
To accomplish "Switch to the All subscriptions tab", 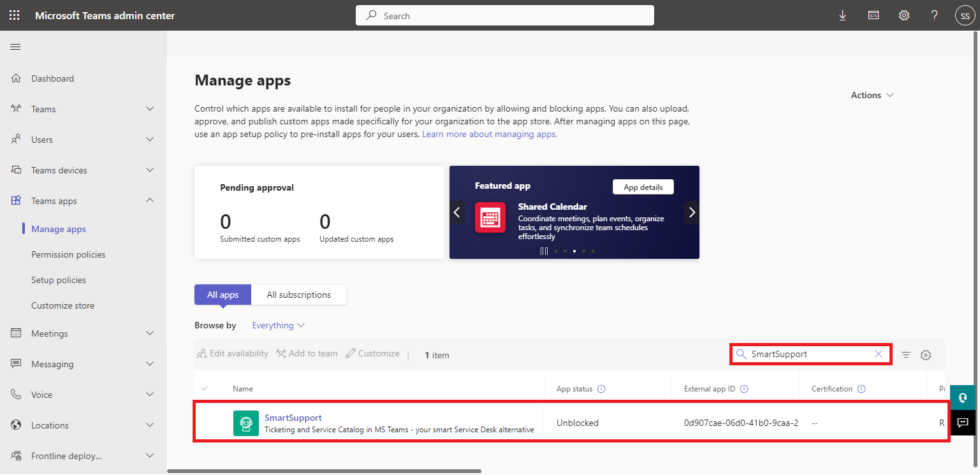I will [298, 295].
